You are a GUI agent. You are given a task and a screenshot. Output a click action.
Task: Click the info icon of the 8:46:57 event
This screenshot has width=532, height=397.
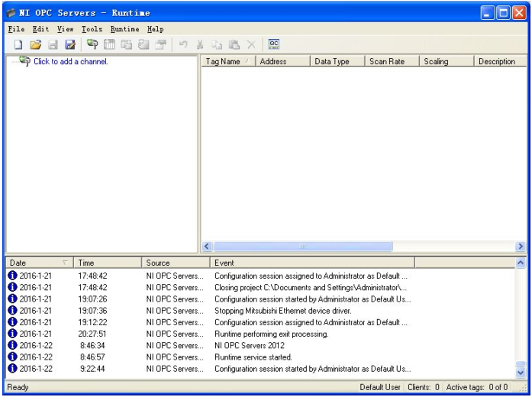[x=12, y=357]
